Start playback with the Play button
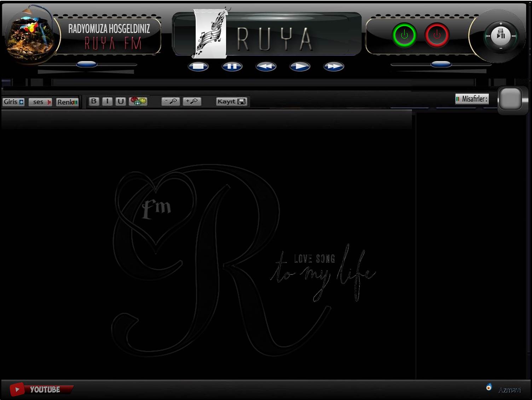Image resolution: width=532 pixels, height=400 pixels. pyautogui.click(x=300, y=66)
